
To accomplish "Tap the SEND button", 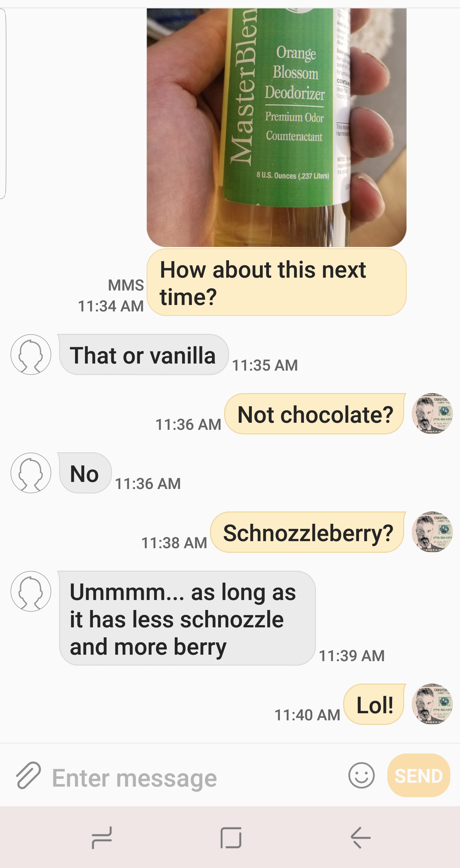I will pyautogui.click(x=419, y=775).
